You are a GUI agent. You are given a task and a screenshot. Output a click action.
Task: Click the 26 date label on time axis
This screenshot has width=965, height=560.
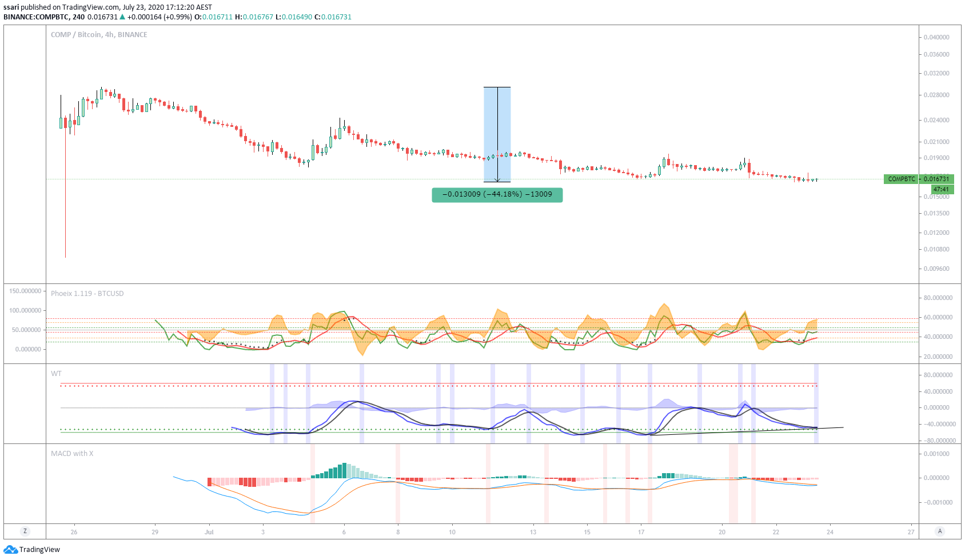pyautogui.click(x=74, y=532)
